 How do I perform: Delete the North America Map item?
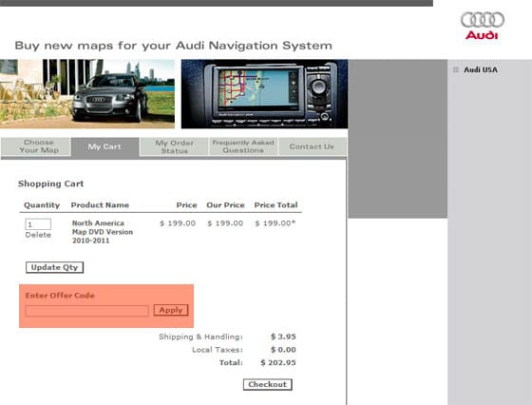tap(38, 235)
